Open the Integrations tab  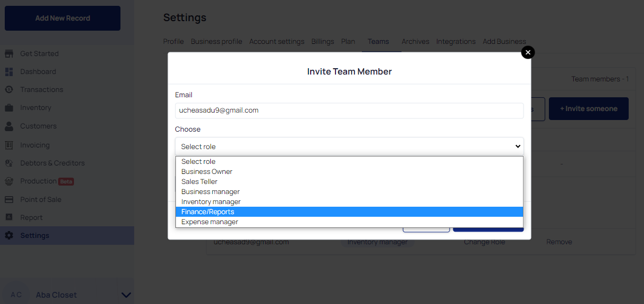(x=455, y=41)
